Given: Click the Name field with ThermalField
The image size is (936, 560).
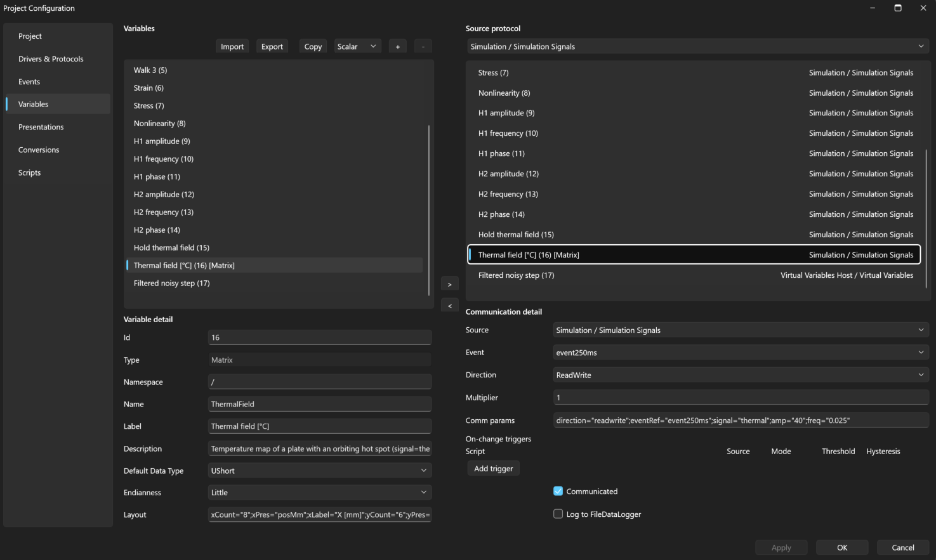Looking at the screenshot, I should click(x=320, y=404).
